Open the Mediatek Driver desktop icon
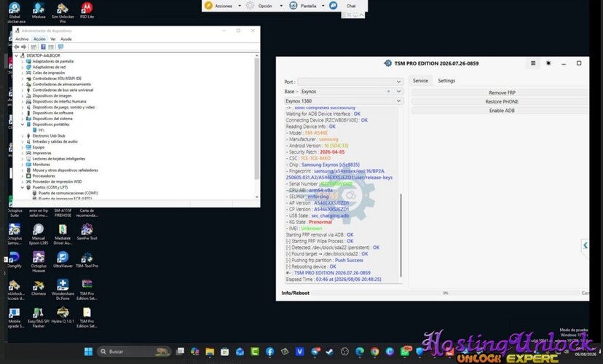 tap(63, 234)
